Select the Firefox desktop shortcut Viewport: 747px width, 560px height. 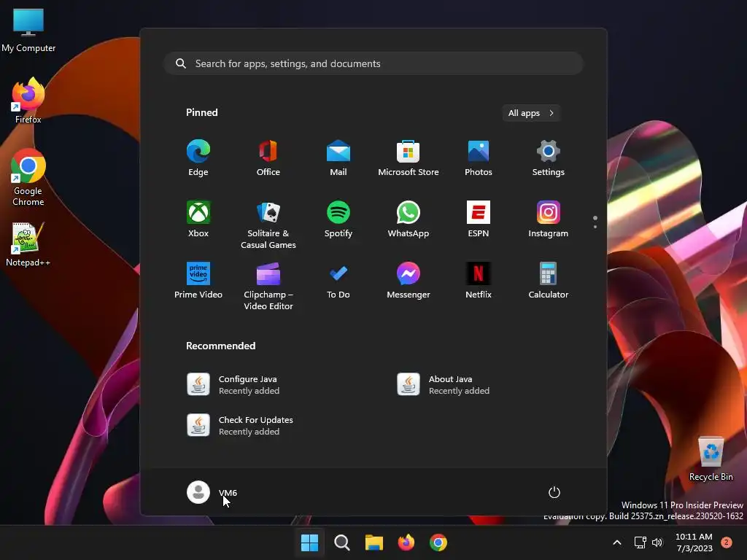coord(28,101)
